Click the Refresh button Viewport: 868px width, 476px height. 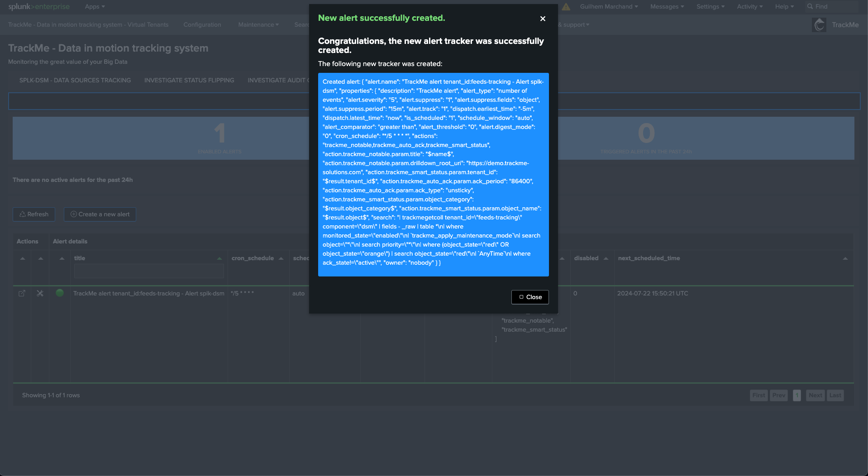coord(34,214)
